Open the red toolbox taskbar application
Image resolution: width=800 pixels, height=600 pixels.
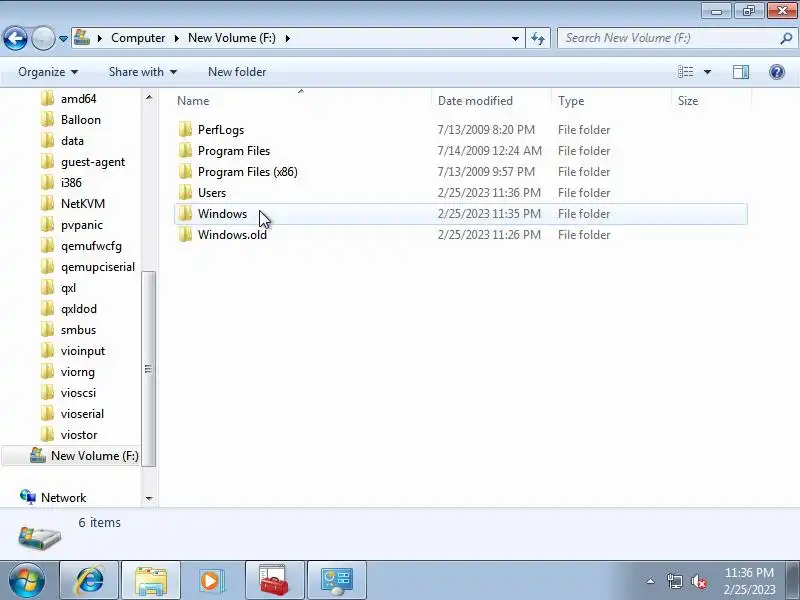coord(274,581)
